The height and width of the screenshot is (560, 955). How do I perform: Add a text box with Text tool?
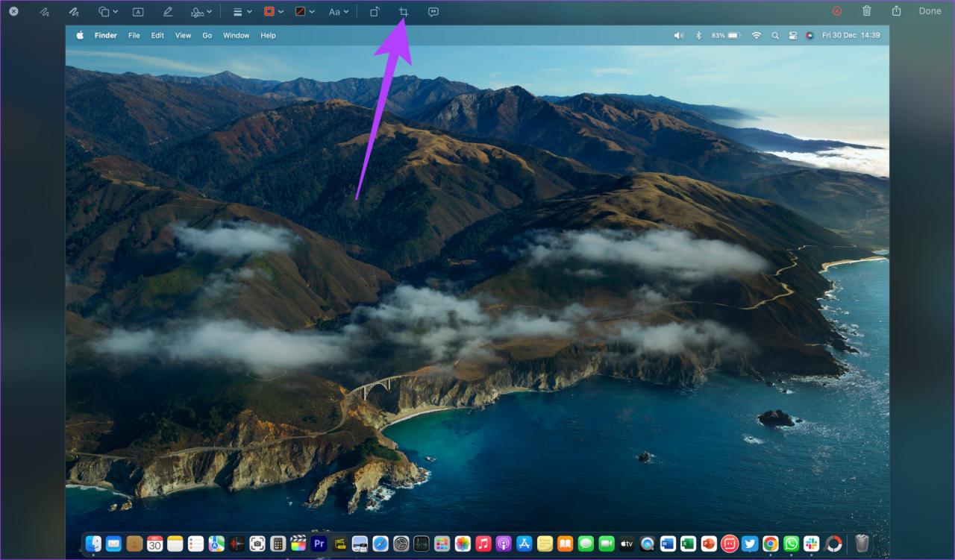click(x=138, y=12)
